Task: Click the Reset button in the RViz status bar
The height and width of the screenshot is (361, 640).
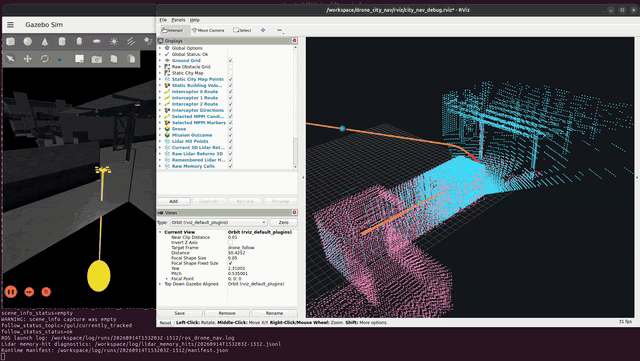Action: pyautogui.click(x=165, y=323)
